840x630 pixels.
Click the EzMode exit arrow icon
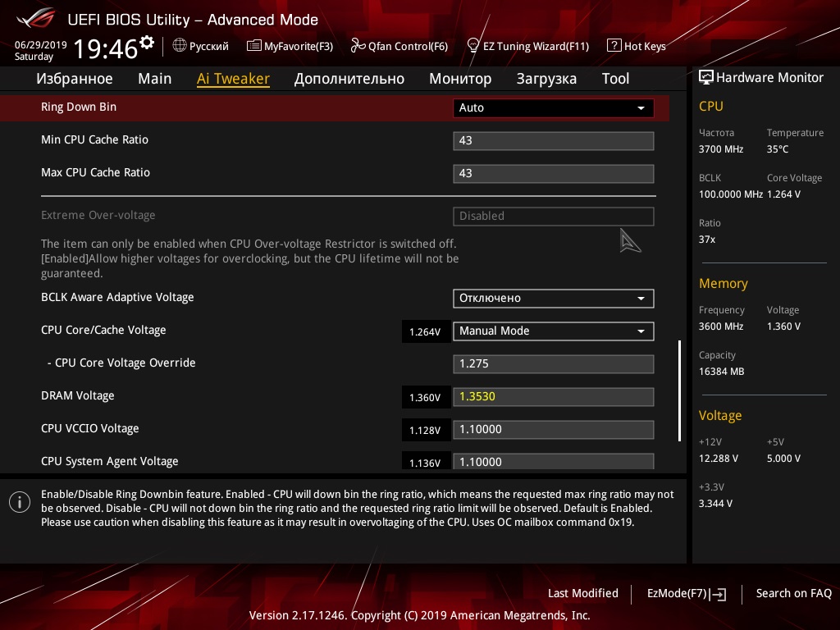[719, 594]
